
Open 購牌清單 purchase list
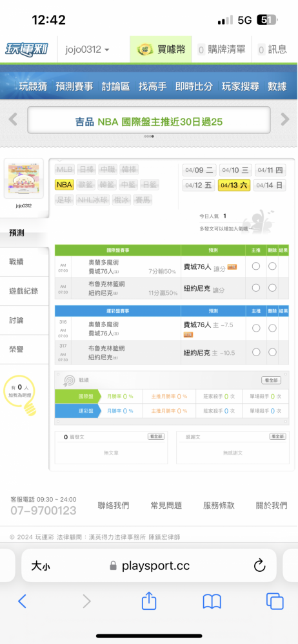[x=221, y=50]
